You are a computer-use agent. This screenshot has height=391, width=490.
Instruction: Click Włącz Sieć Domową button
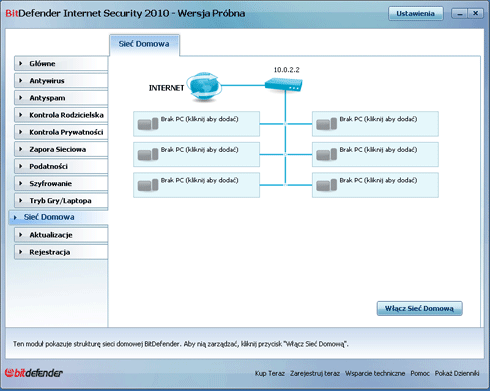tap(419, 309)
